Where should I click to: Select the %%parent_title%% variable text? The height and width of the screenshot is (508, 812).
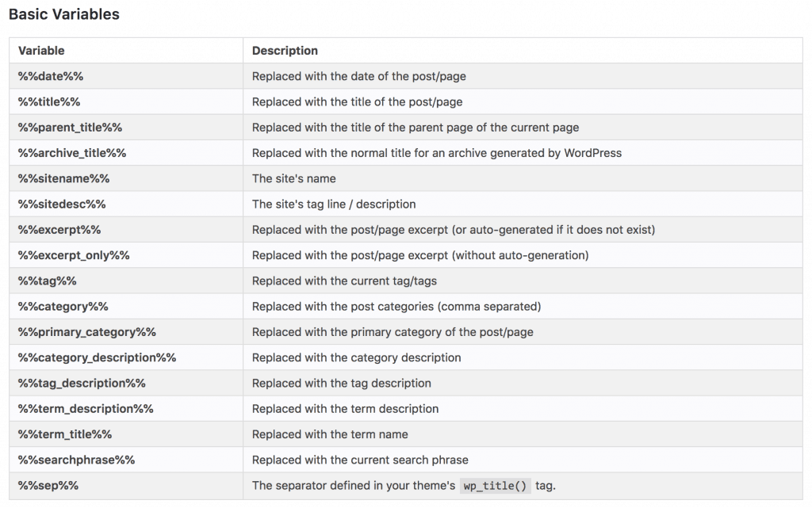click(x=70, y=128)
